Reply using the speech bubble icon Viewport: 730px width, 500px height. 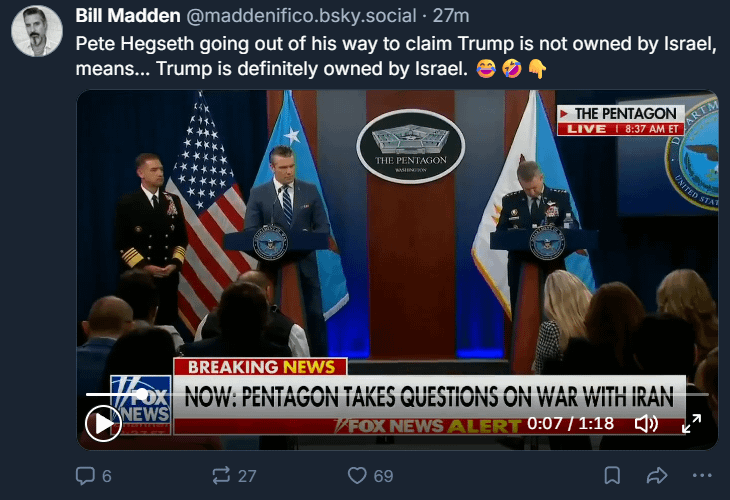pyautogui.click(x=85, y=476)
